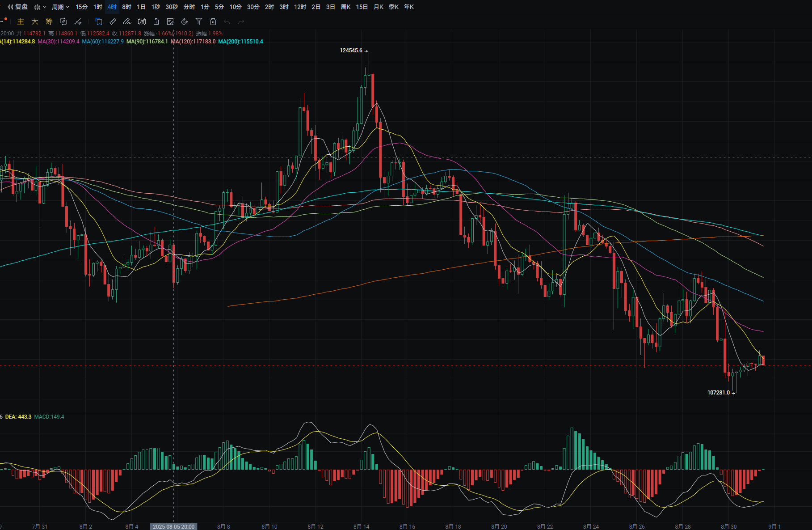Click the MA(60) indicator label
Screen dimensions: 812x530
(x=103, y=42)
